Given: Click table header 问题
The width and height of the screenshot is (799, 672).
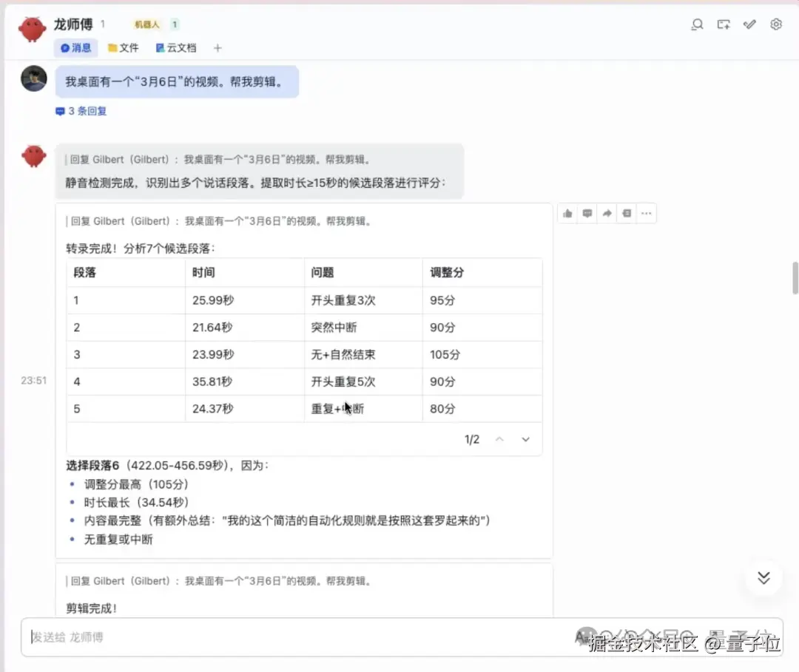Looking at the screenshot, I should click(x=322, y=272).
